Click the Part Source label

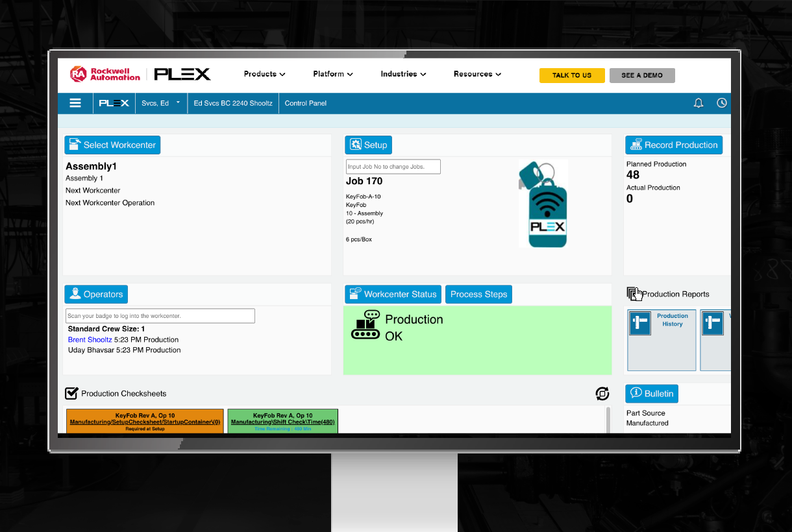pos(645,413)
